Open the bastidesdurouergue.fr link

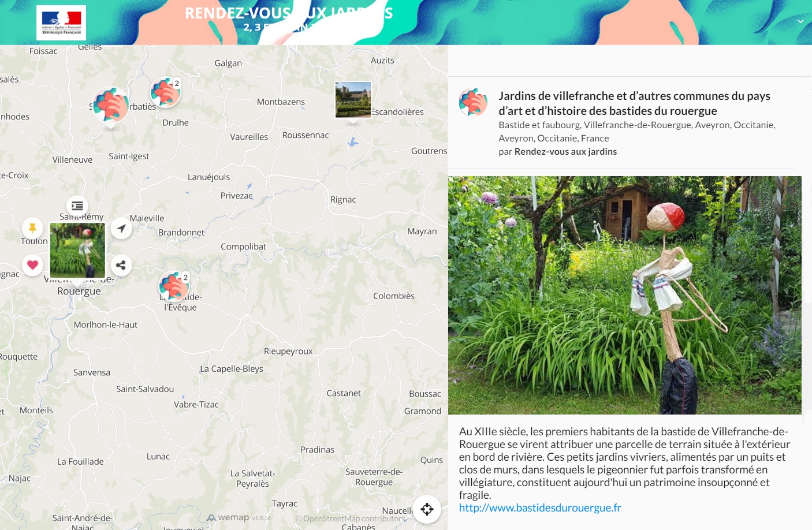pyautogui.click(x=540, y=508)
